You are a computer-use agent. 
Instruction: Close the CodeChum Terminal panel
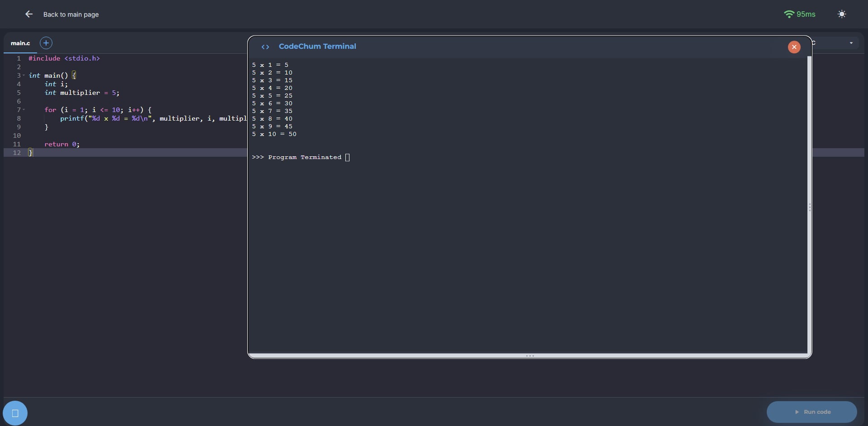[794, 47]
